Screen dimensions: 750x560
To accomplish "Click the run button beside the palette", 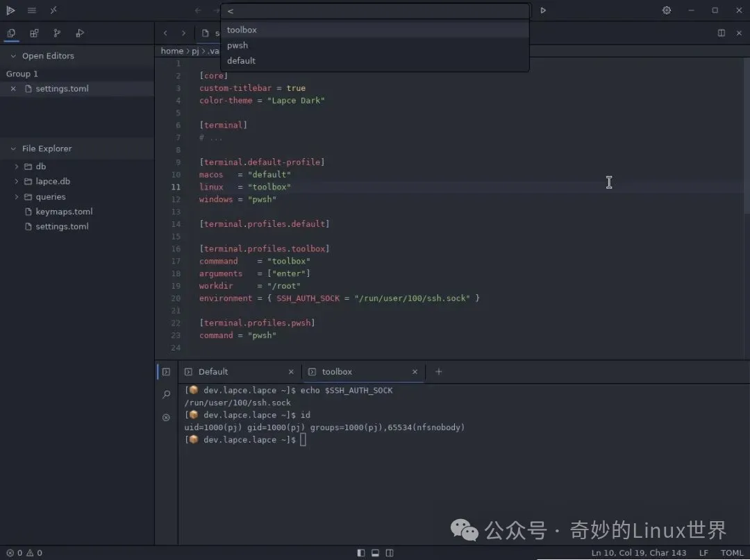I will pos(543,10).
